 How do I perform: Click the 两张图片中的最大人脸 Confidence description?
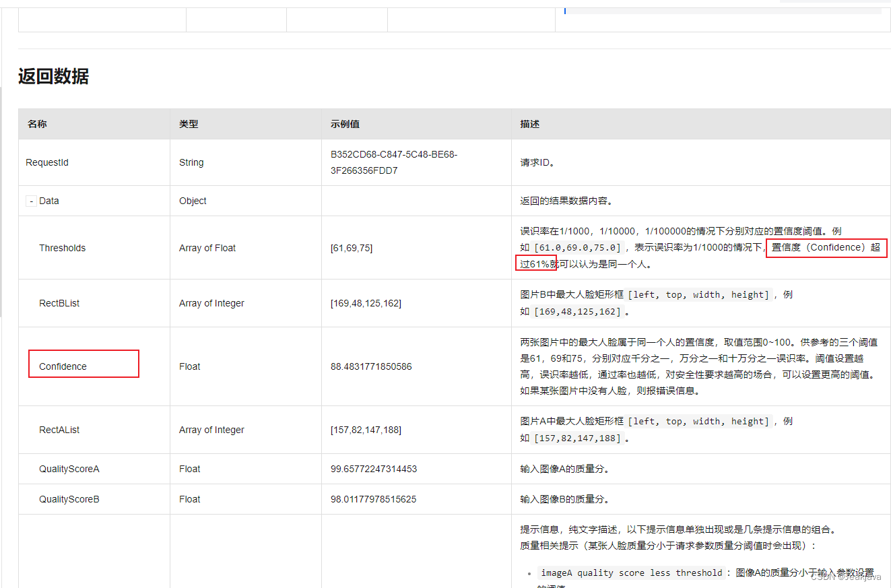[699, 366]
